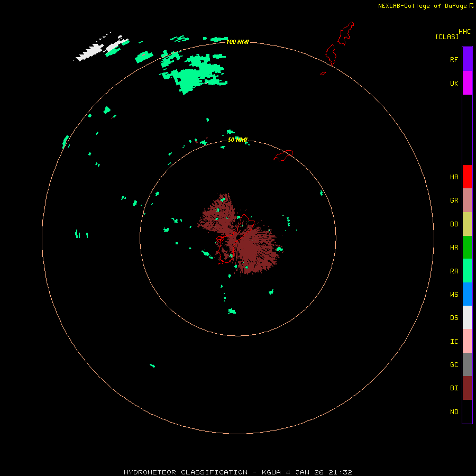This screenshot has width=476, height=476.
Task: Click the RF purple legend swatch
Action: click(x=467, y=59)
